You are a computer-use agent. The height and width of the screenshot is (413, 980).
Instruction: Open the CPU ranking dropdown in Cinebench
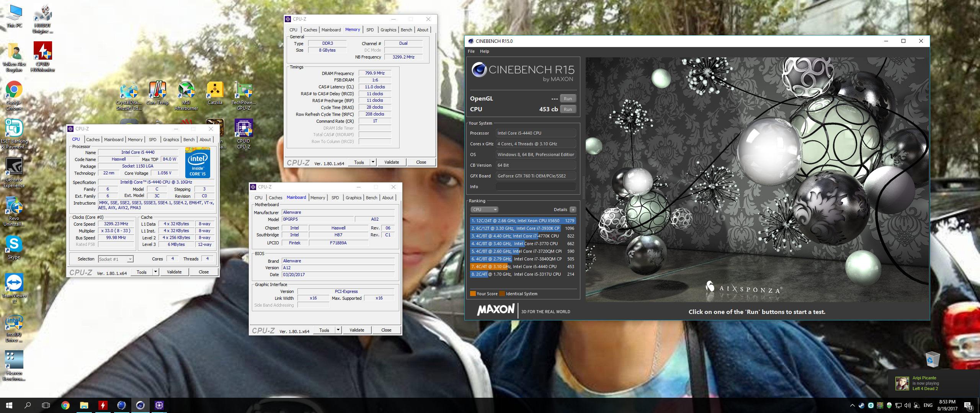(484, 210)
